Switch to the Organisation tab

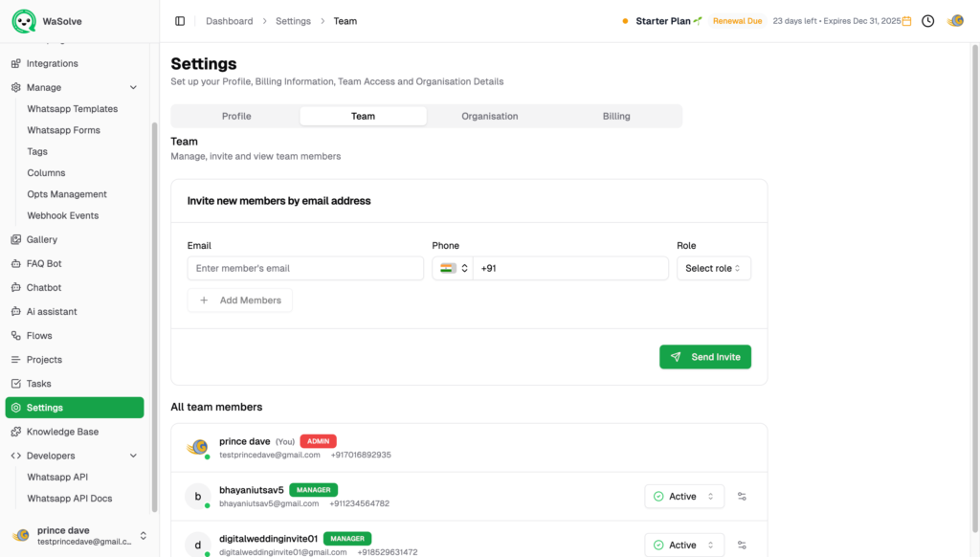489,116
